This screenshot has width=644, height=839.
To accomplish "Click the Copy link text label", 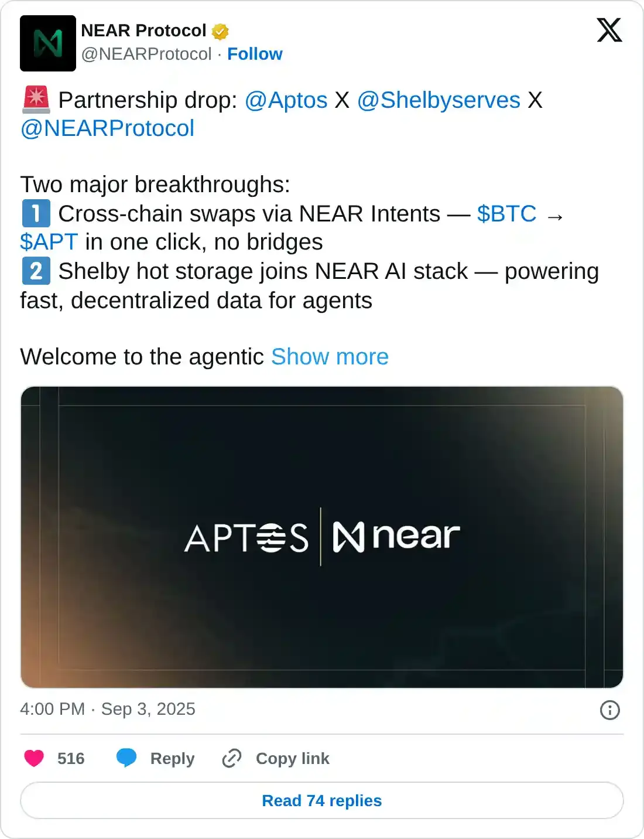I will 292,758.
